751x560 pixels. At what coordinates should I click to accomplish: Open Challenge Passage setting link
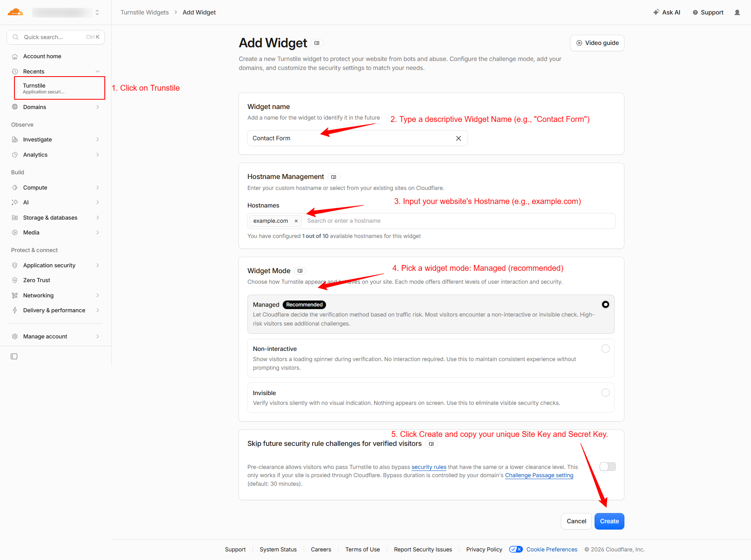tap(539, 475)
